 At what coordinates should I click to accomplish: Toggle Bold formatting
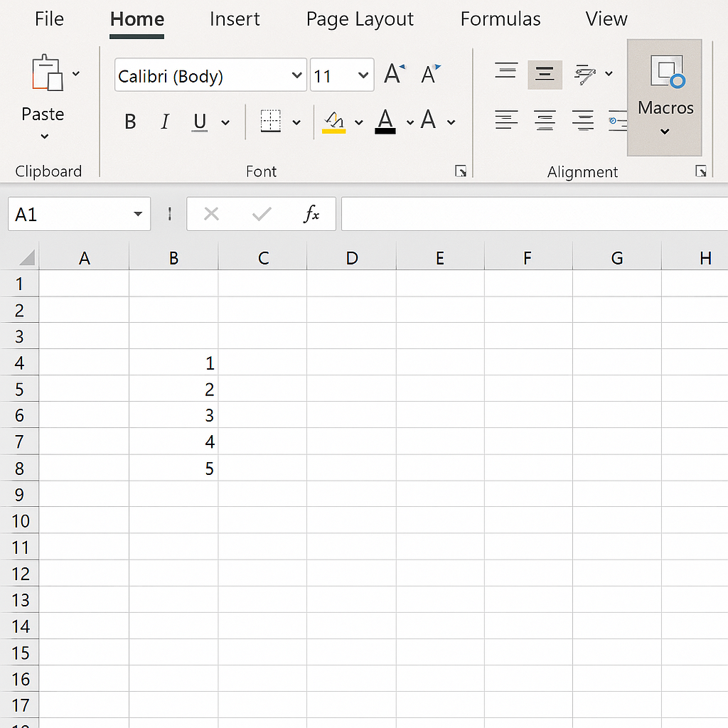[x=131, y=122]
